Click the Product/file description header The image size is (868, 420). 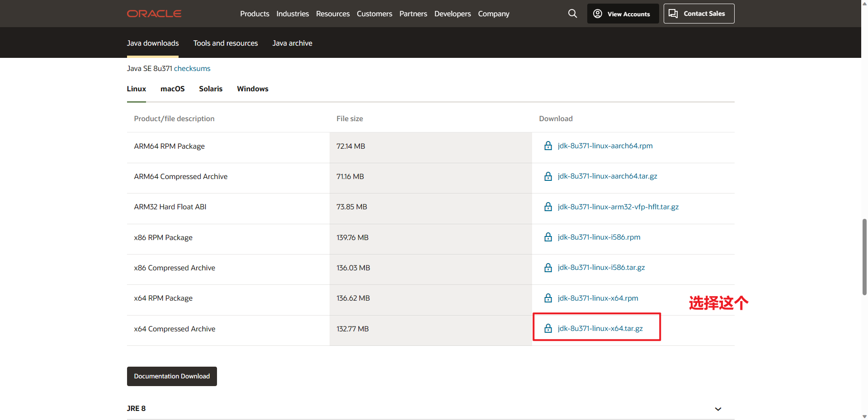[174, 118]
